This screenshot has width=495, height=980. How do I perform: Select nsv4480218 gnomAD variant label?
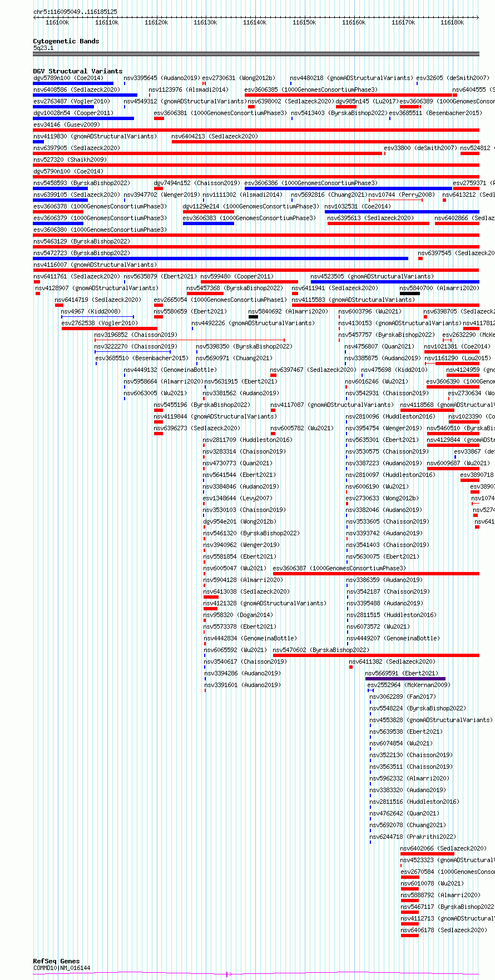(352, 78)
